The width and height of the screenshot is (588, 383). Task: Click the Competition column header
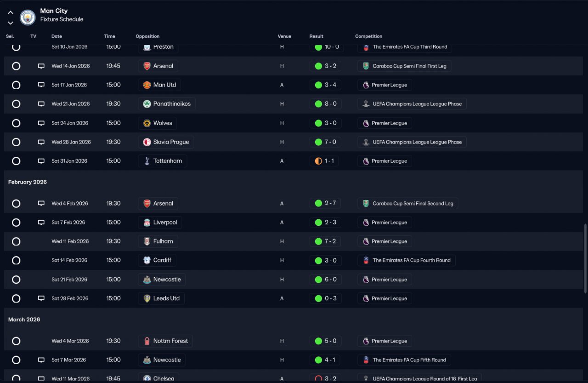(x=368, y=36)
